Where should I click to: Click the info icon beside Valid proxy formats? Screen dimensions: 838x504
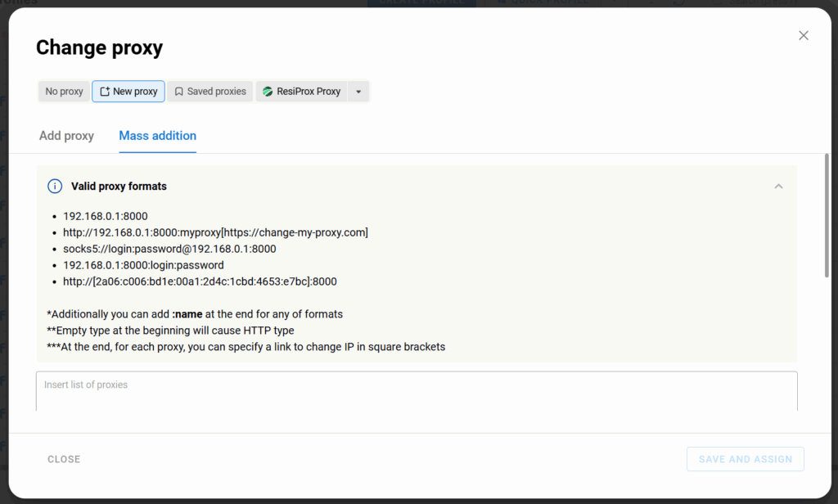coord(55,186)
